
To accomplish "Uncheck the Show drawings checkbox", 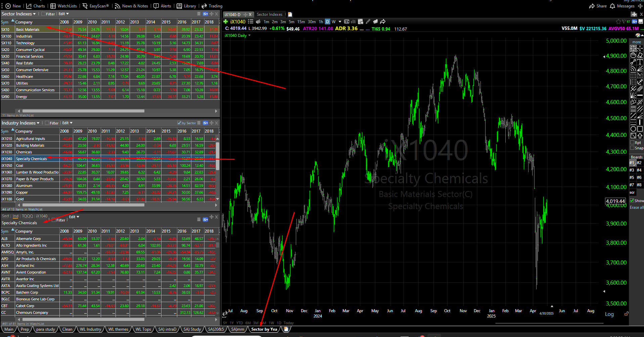I will (632, 201).
